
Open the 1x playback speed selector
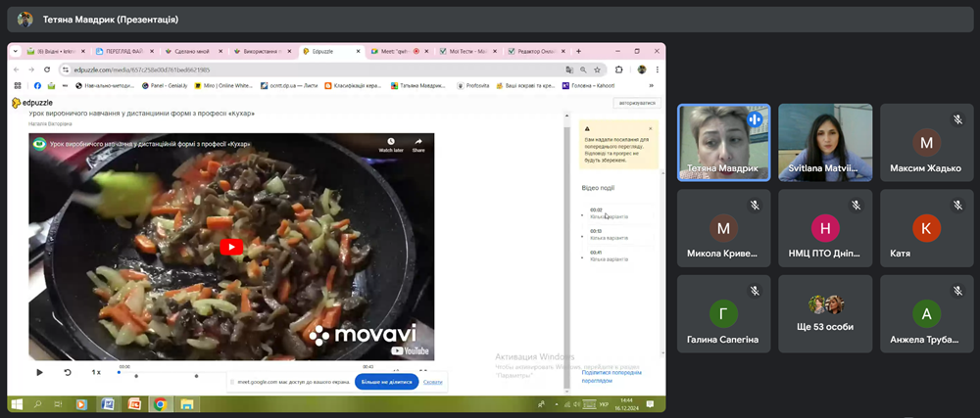[x=96, y=372]
